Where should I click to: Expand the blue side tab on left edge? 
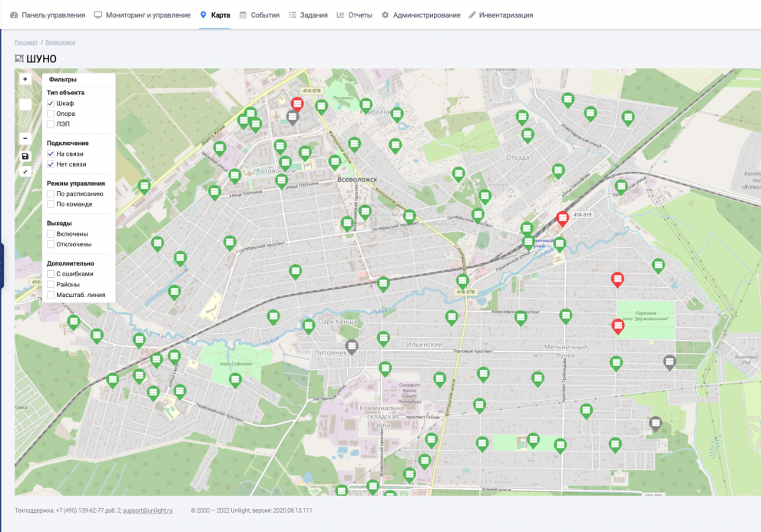click(x=2, y=266)
